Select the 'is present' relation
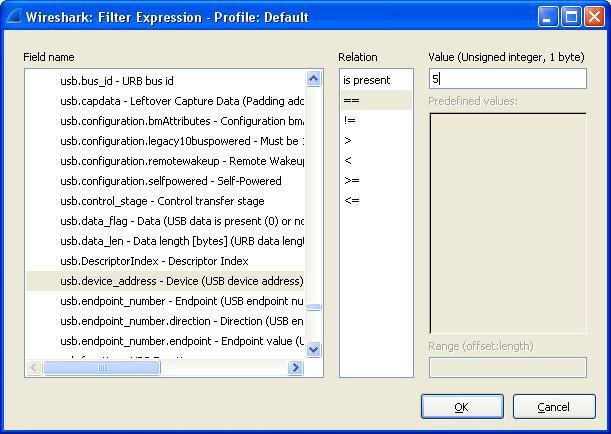The width and height of the screenshot is (611, 434). click(366, 80)
